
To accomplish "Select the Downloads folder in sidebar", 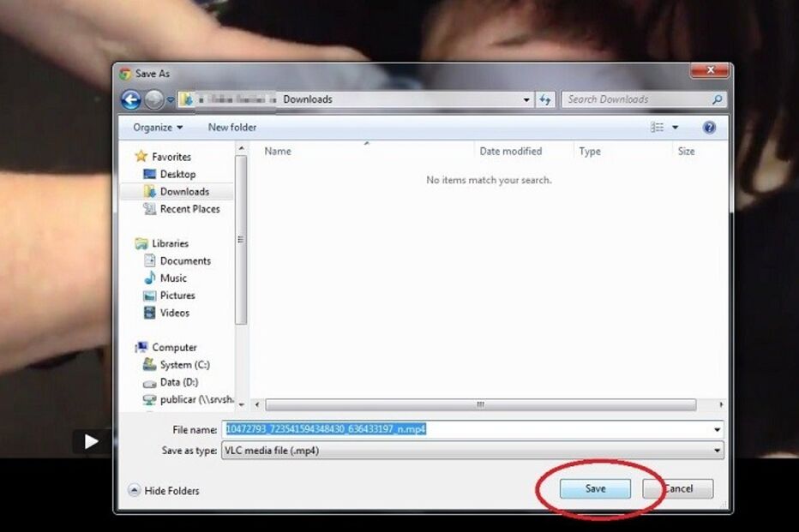I will point(183,192).
